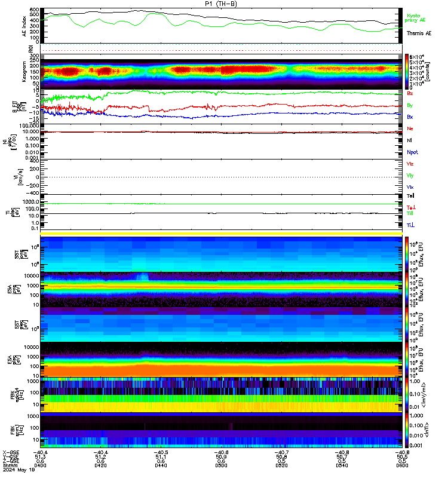
Task: Click the SST ions Eflux color bar
Action: [407, 255]
